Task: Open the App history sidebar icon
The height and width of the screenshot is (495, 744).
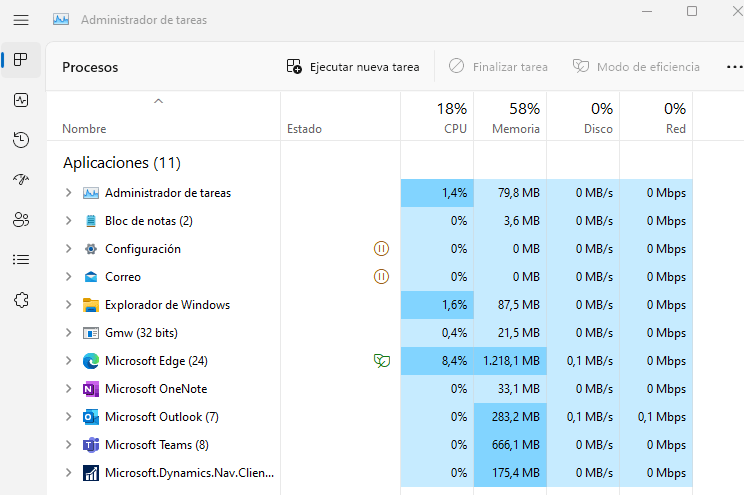Action: (21, 140)
